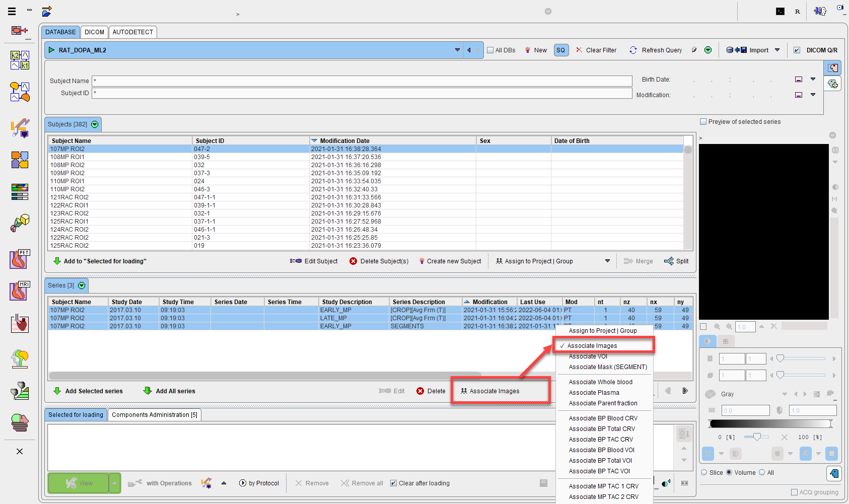Click the Associate Images button

(x=490, y=391)
